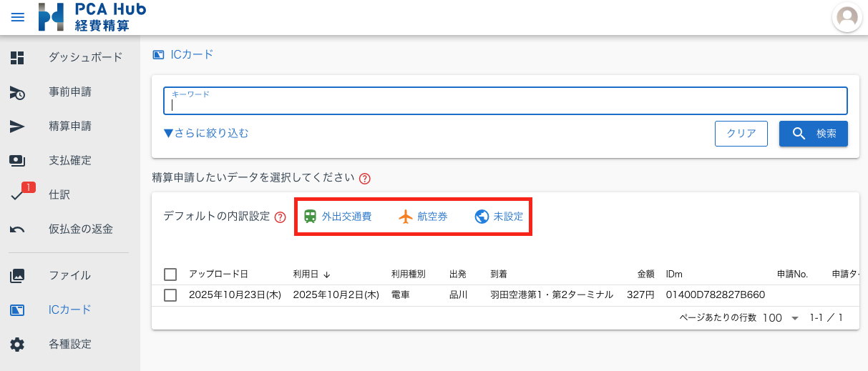Screen dimensions: 868x371
Task: Click the ICカード breadcrumb title
Action: 192,54
